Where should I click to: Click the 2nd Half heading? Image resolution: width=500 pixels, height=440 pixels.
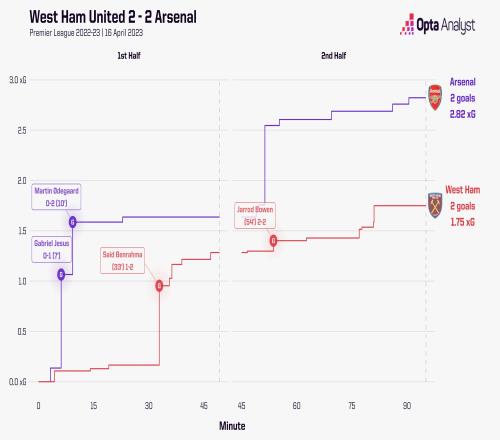pyautogui.click(x=334, y=55)
